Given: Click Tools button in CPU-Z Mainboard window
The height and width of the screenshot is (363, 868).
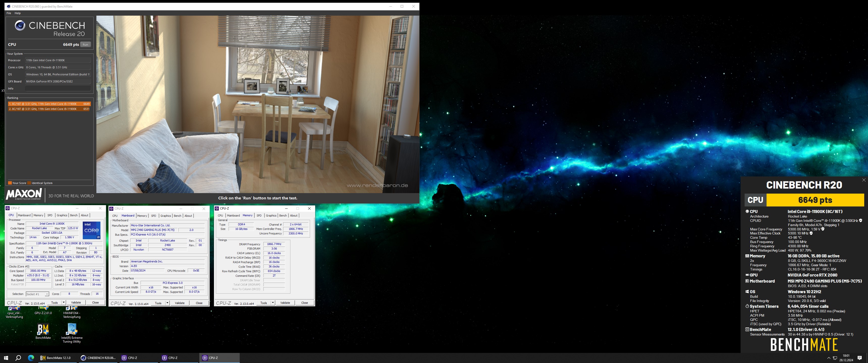Looking at the screenshot, I should 158,303.
